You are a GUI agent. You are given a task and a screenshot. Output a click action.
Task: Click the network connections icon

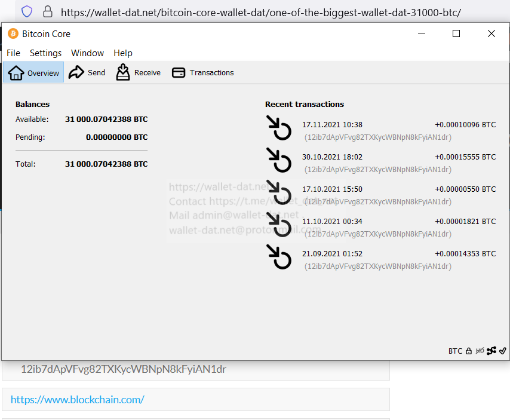point(491,351)
